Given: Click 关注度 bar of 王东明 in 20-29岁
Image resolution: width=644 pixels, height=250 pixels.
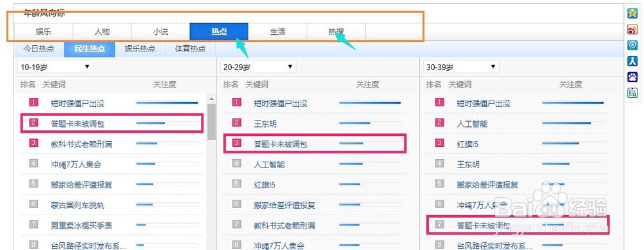Looking at the screenshot, I should pyautogui.click(x=370, y=123).
